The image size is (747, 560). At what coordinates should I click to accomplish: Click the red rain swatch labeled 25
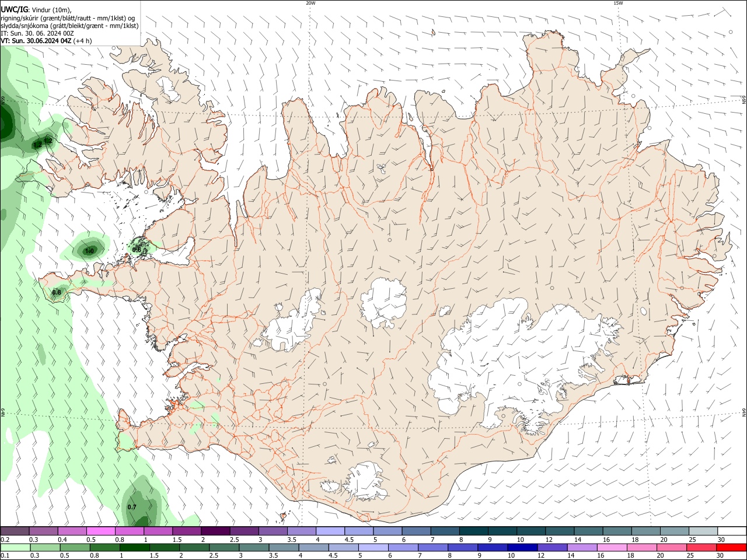pos(701,548)
